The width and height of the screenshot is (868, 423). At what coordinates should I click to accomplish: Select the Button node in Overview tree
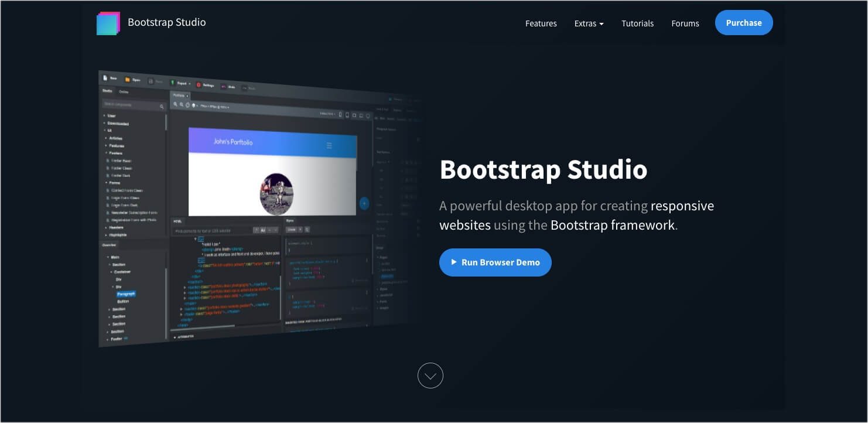coord(123,301)
